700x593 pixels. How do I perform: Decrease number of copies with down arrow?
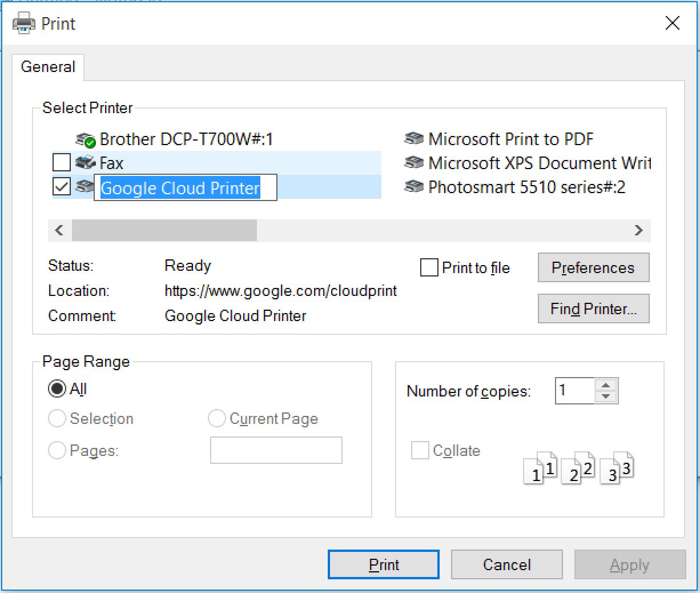tap(606, 397)
